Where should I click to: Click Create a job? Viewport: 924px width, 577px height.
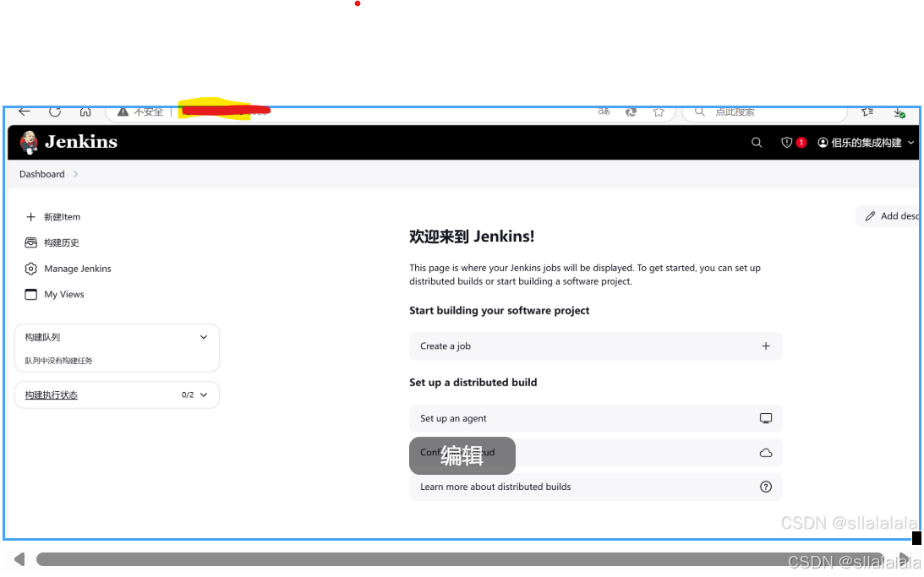pyautogui.click(x=596, y=346)
